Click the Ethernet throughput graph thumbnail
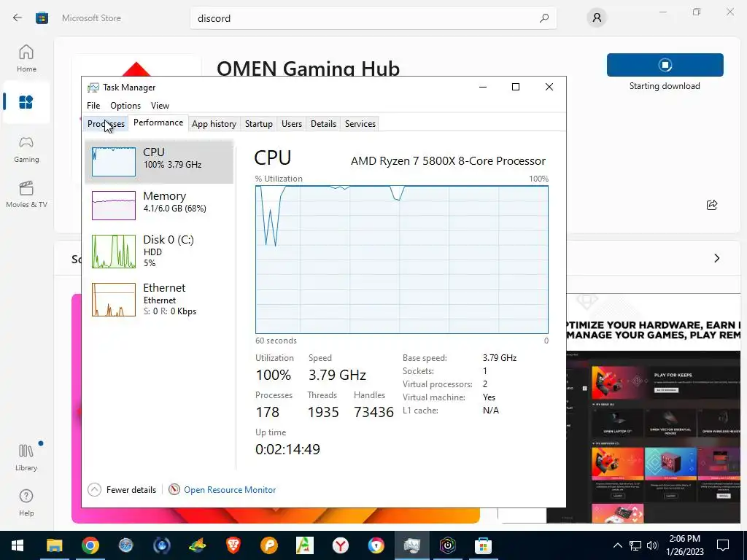The image size is (747, 560). pyautogui.click(x=113, y=300)
